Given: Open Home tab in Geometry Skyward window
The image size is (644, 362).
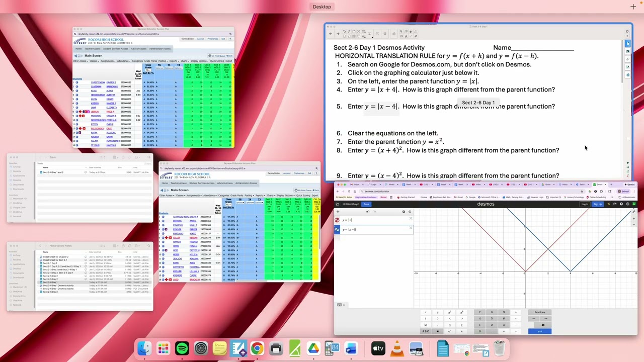Looking at the screenshot, I should (x=78, y=49).
